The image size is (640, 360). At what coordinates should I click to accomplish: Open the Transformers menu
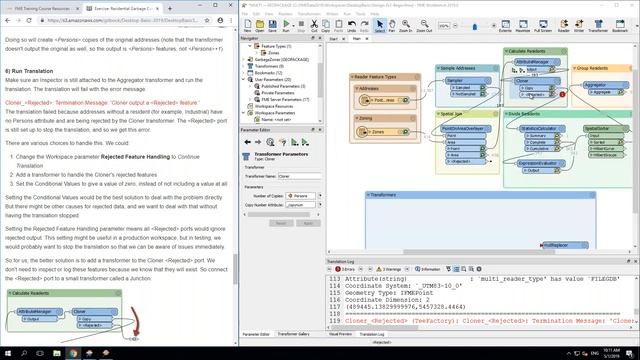click(x=309, y=14)
